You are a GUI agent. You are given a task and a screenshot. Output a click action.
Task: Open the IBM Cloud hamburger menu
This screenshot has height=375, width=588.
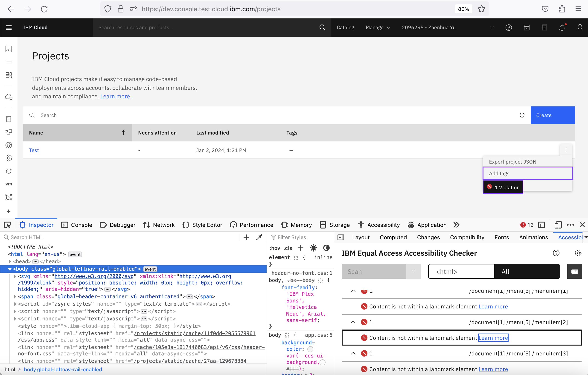pyautogui.click(x=9, y=27)
